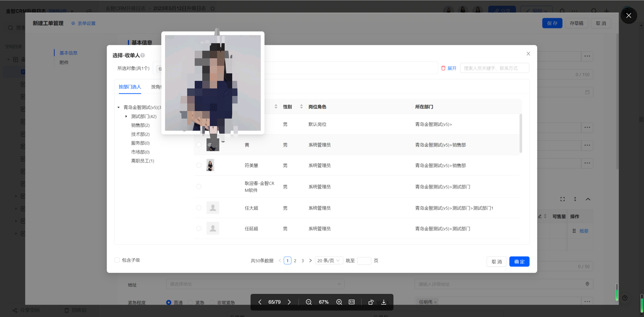Collapse the section with the up chevron

click(588, 199)
